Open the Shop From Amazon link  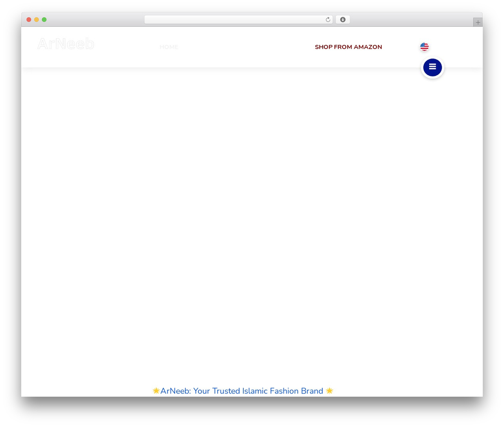coord(348,47)
